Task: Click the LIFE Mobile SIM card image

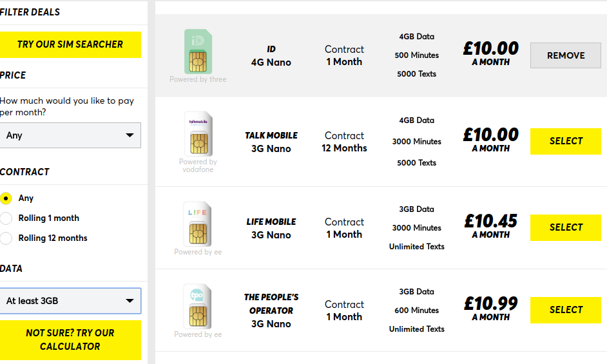Action: coord(197,224)
